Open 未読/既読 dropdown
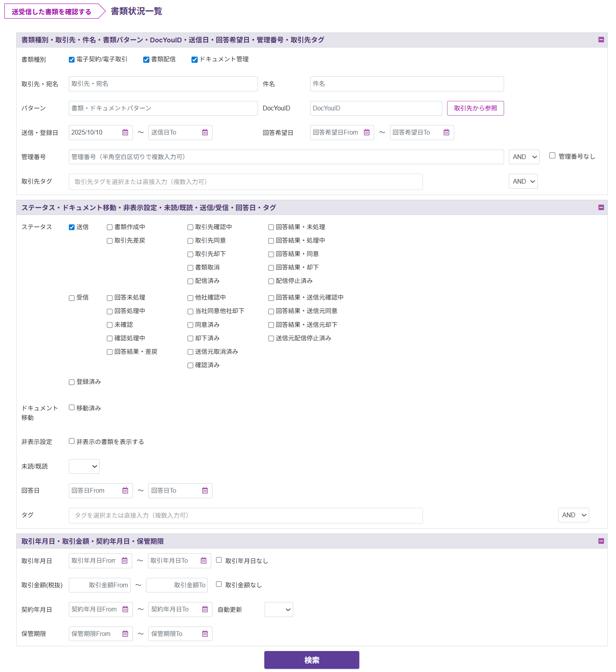The width and height of the screenshot is (616, 672). pyautogui.click(x=84, y=467)
